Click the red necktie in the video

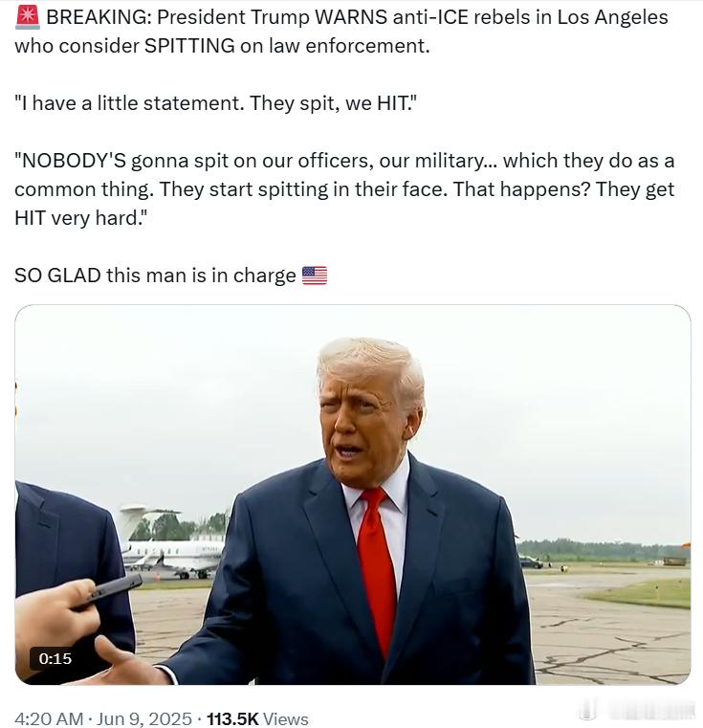[377, 571]
